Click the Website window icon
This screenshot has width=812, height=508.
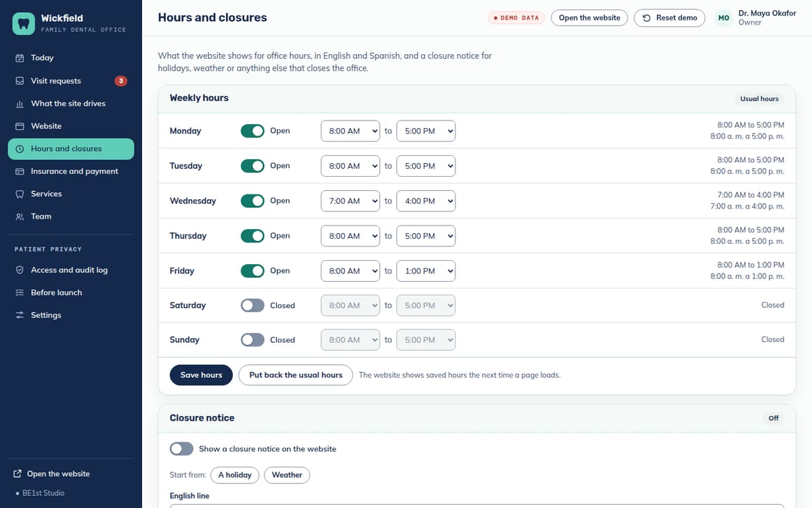20,126
